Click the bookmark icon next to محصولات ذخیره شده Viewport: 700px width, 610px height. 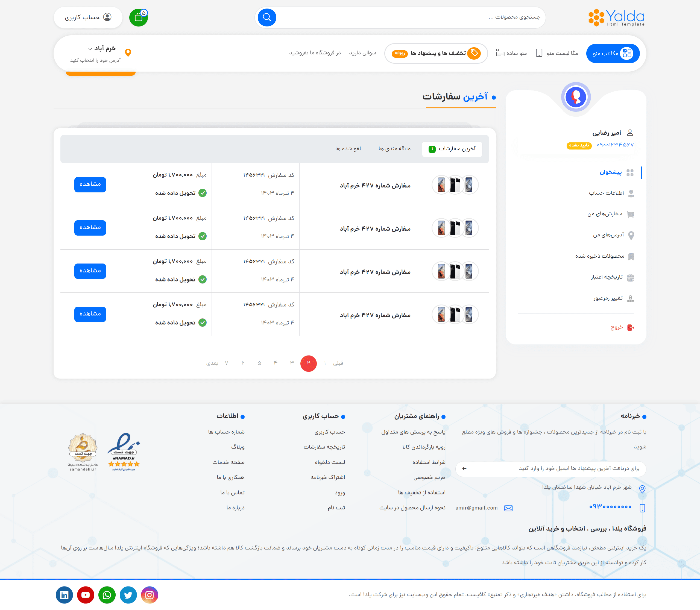pos(631,256)
